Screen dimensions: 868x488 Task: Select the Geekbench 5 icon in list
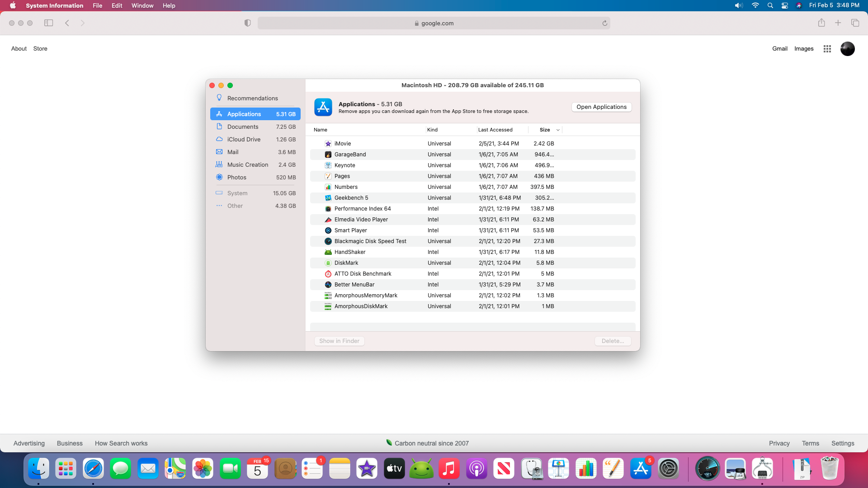(328, 197)
